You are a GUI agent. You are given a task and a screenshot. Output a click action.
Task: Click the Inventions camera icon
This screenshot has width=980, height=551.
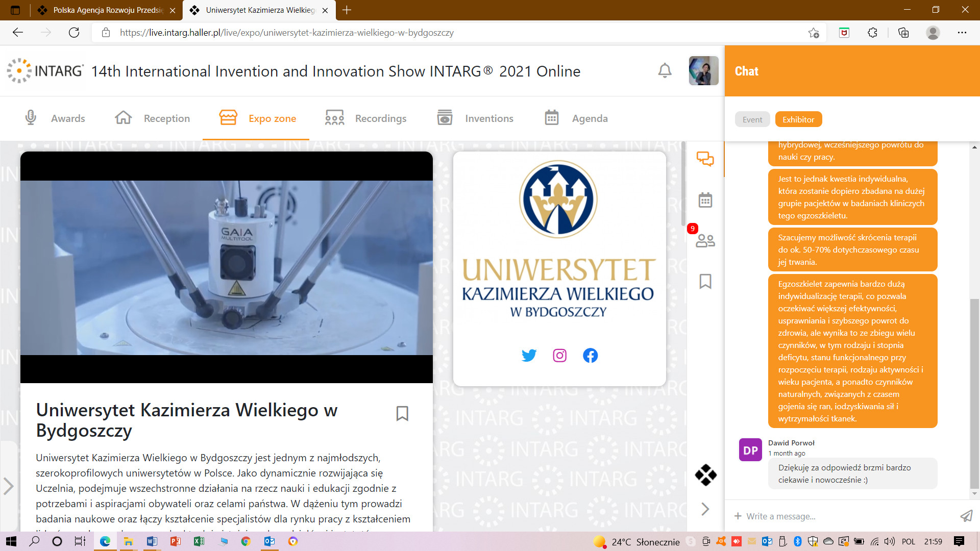[x=445, y=117]
